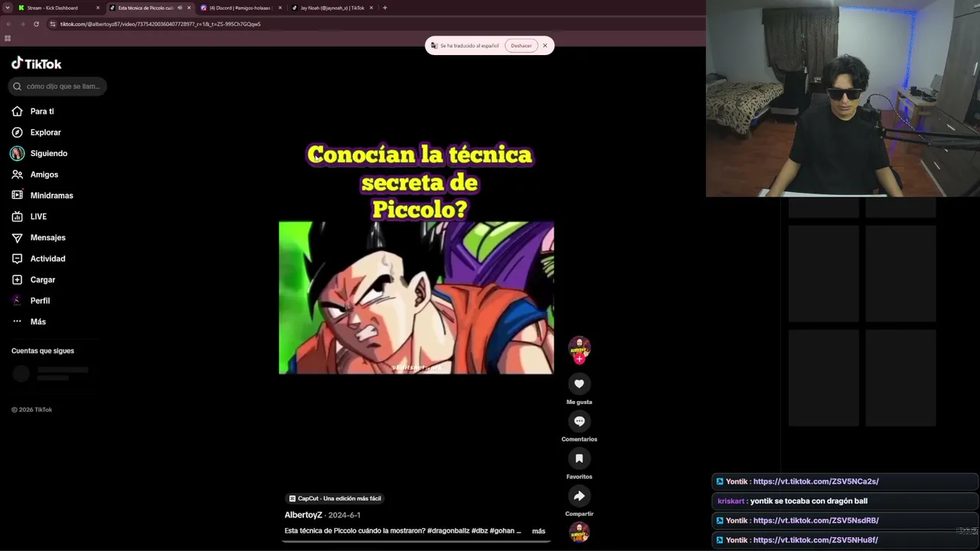Close the Jay Noah TikTok tab
Screen dimensions: 980x551
pos(371,8)
